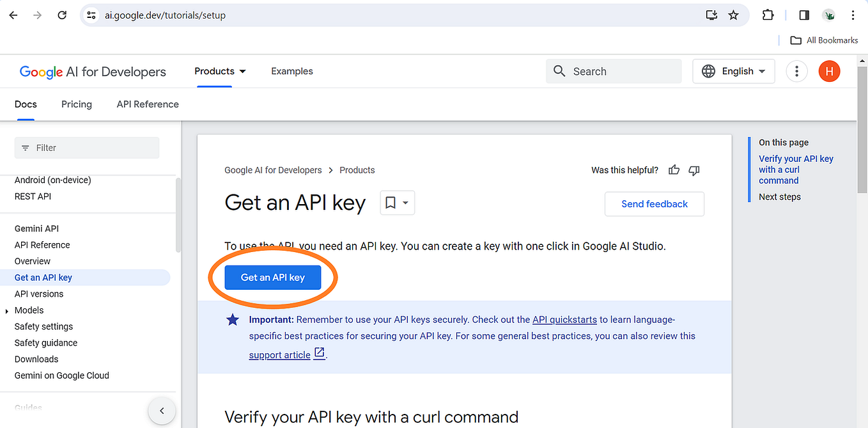This screenshot has width=868, height=428.
Task: Collapse the navigation sidebar with the chevron
Action: (162, 411)
